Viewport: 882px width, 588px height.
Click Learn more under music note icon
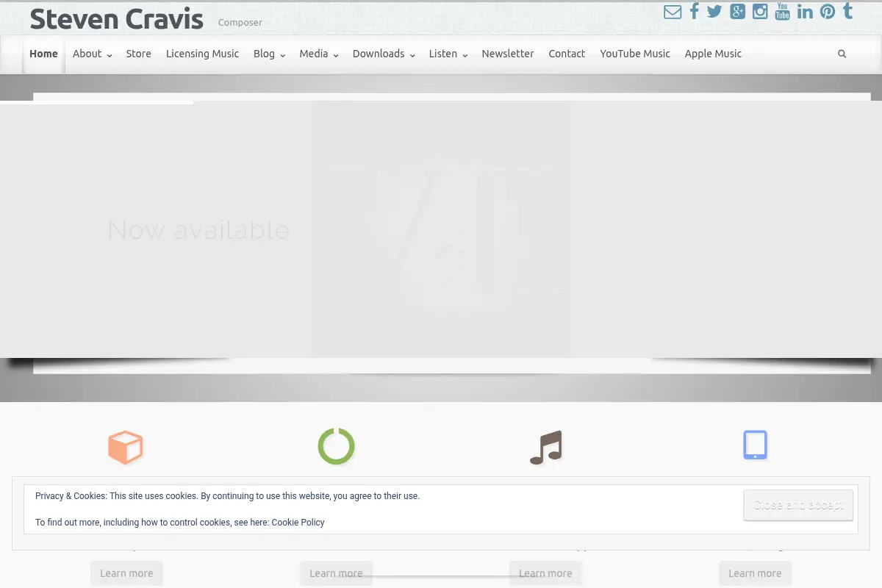[x=545, y=573]
